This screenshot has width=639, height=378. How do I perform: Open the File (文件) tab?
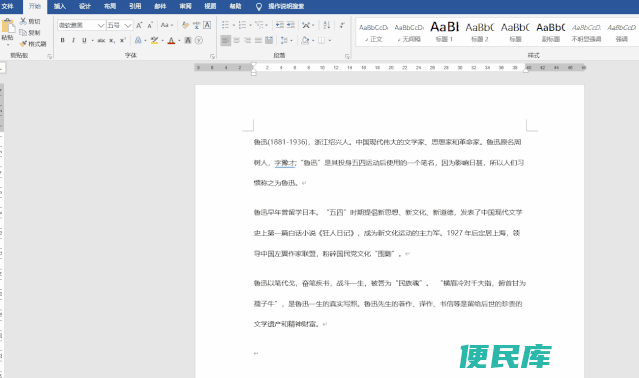[x=7, y=6]
